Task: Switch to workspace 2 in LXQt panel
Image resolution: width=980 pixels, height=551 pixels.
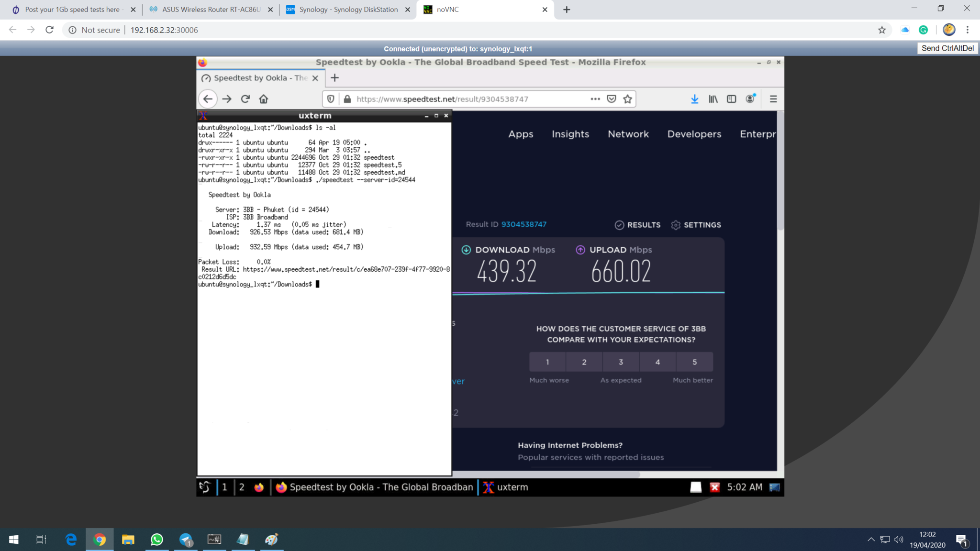Action: pyautogui.click(x=242, y=487)
